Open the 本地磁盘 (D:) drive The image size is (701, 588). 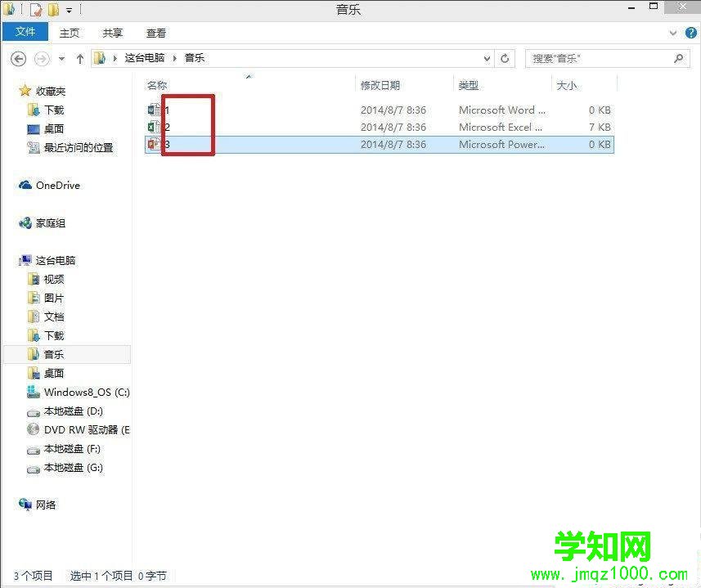[74, 411]
